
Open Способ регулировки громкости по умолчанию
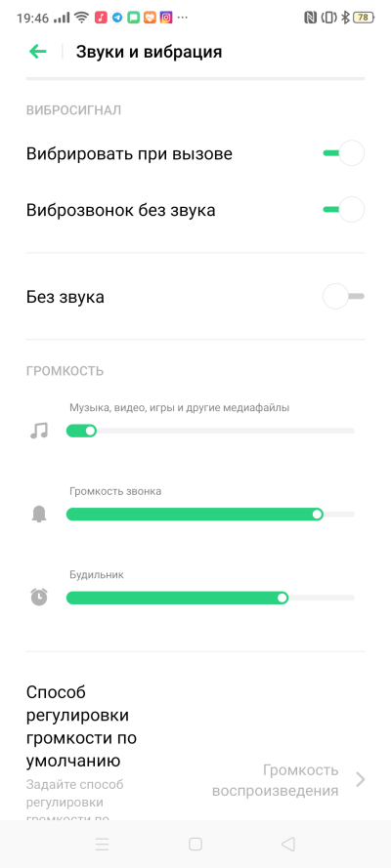[x=195, y=750]
